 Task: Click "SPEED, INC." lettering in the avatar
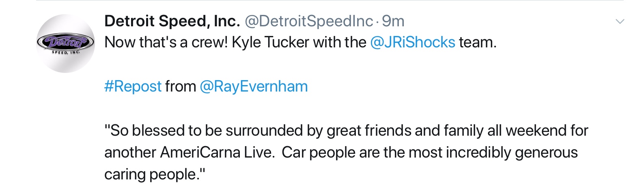click(x=66, y=52)
